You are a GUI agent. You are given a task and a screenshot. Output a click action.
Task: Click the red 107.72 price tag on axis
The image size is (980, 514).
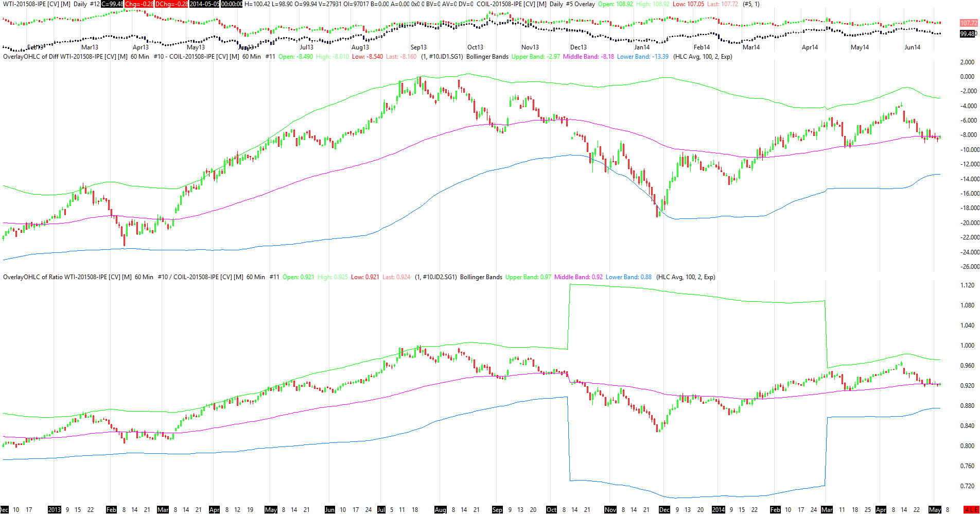969,23
